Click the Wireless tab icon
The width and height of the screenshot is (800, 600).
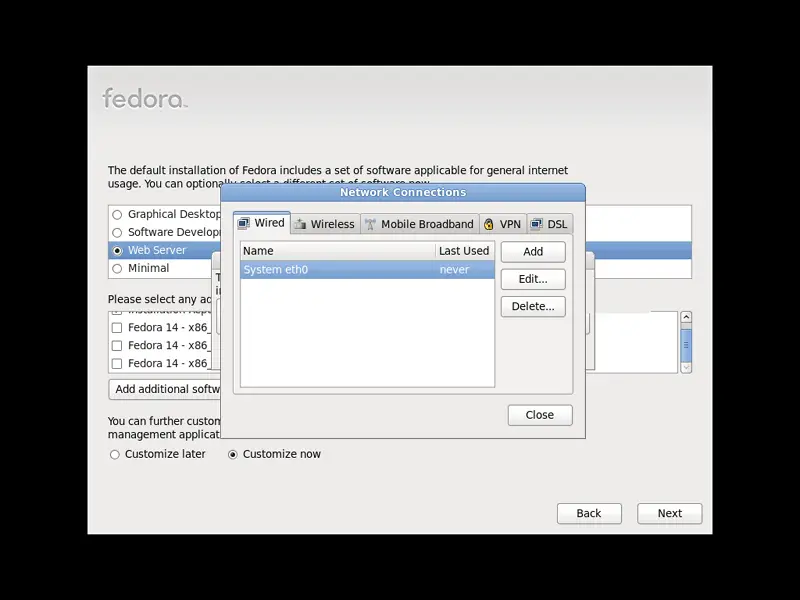point(299,224)
